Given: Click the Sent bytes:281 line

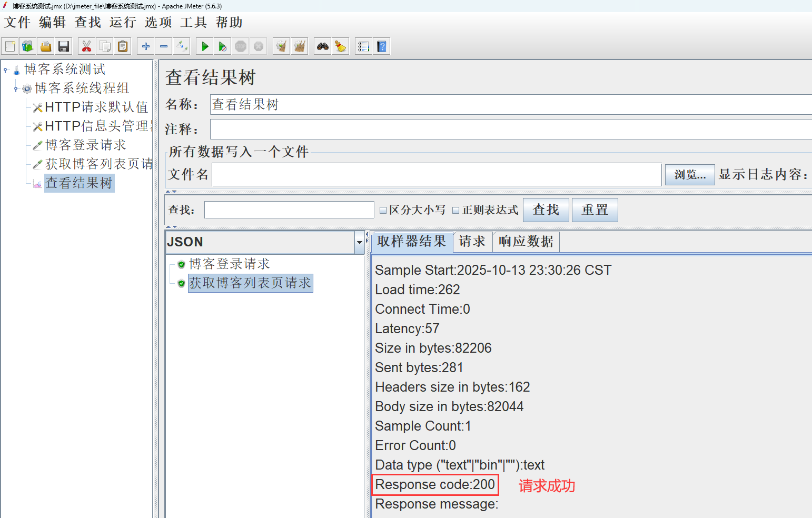Looking at the screenshot, I should [419, 368].
